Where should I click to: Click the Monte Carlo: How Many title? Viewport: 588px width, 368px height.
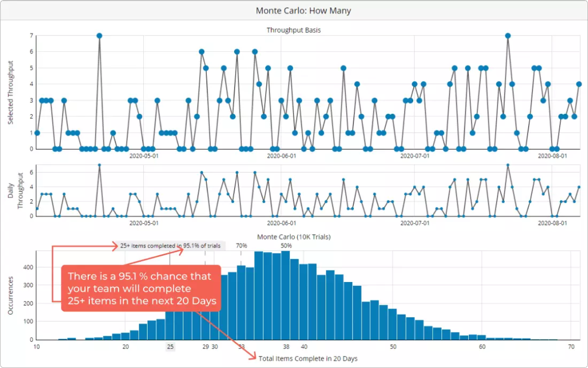coord(303,10)
